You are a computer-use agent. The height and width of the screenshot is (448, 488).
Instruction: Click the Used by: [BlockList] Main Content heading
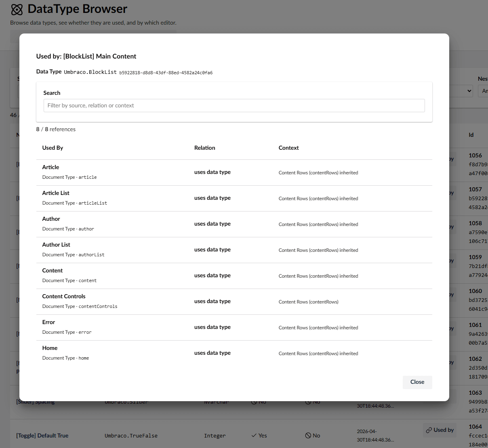pyautogui.click(x=86, y=56)
